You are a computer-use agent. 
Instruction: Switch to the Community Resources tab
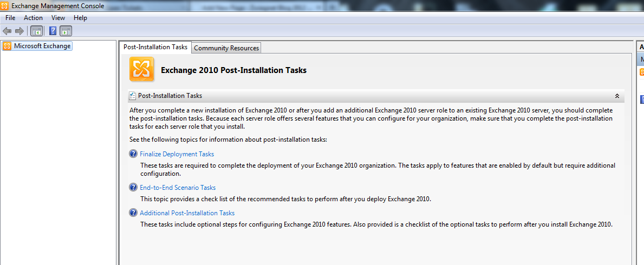[x=226, y=48]
